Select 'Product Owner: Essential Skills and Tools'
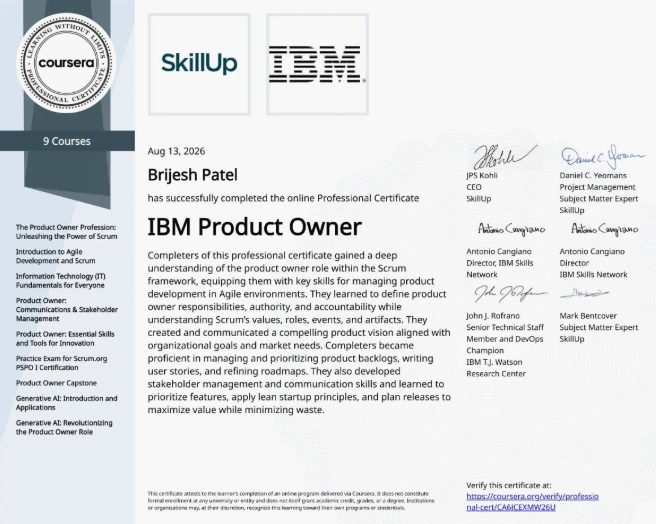This screenshot has width=656, height=524. (x=65, y=339)
